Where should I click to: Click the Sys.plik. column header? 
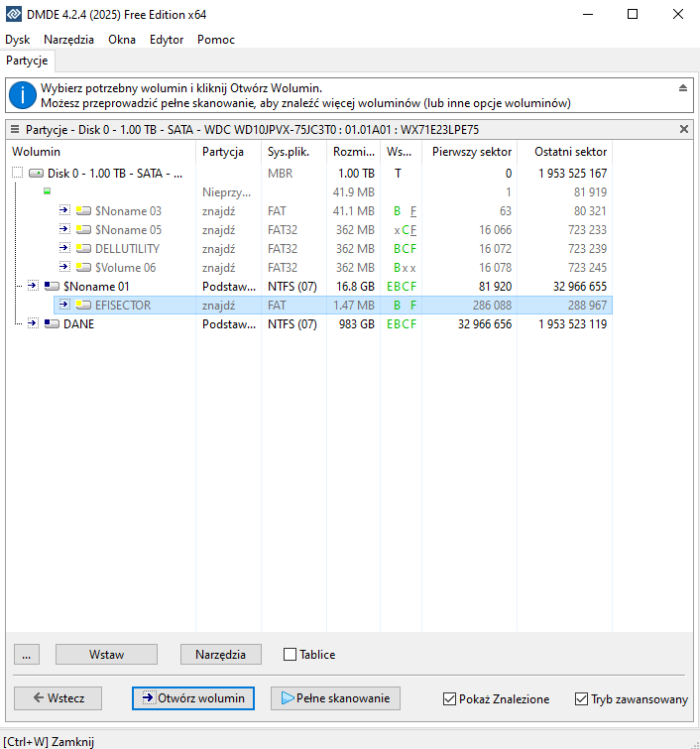coord(293,152)
